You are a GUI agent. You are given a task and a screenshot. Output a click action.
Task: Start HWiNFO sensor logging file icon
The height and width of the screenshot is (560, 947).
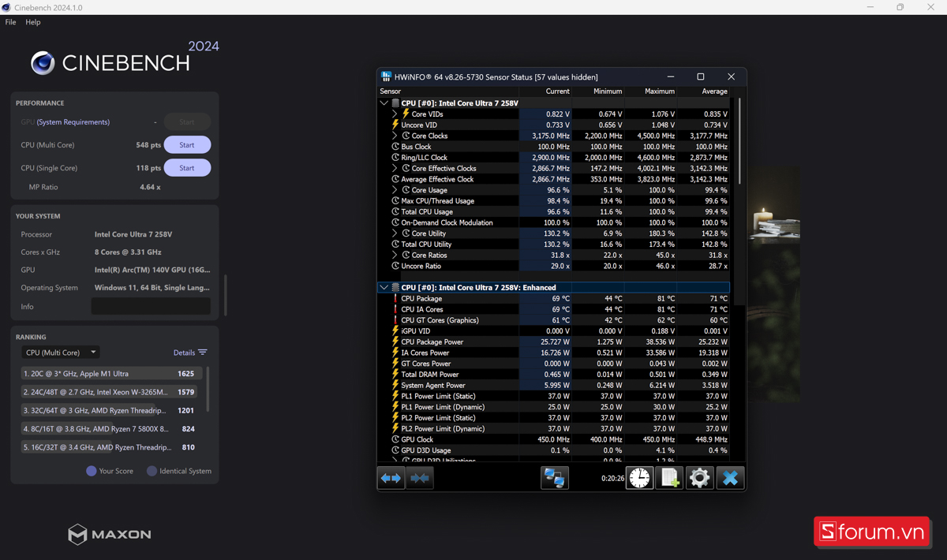tap(669, 478)
